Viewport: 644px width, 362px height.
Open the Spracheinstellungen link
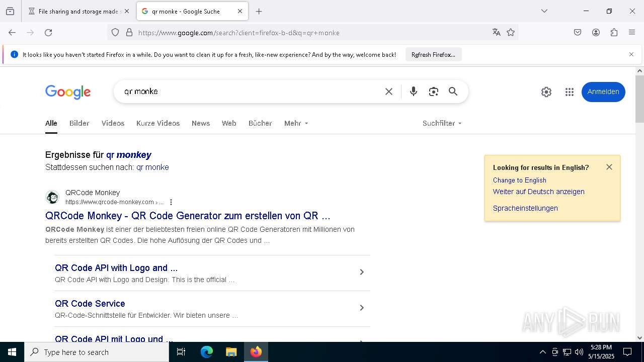[x=525, y=208]
